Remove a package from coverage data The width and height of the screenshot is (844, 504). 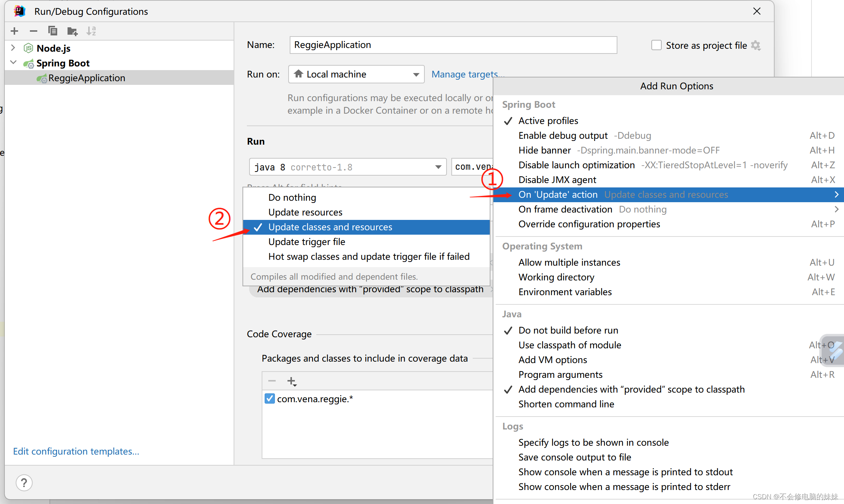pyautogui.click(x=272, y=381)
